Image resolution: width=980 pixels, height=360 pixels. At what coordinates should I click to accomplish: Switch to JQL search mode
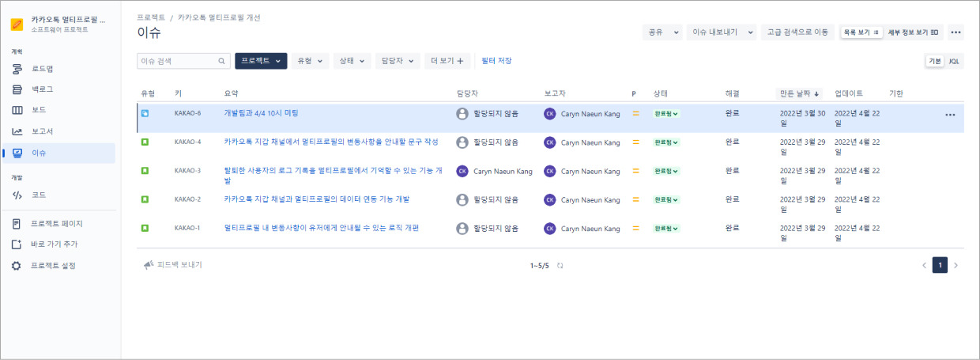(x=955, y=61)
